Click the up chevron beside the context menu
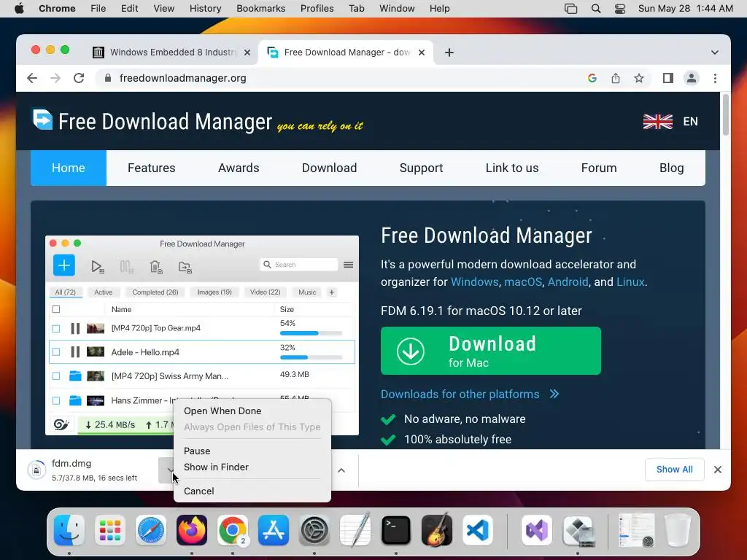Viewport: 747px width, 560px height. (341, 470)
